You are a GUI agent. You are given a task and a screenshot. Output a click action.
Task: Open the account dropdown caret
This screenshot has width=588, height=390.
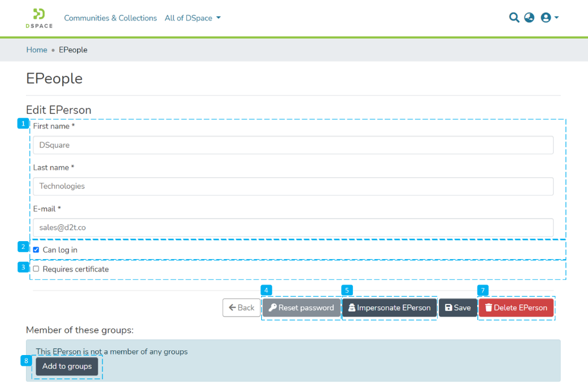coord(556,17)
